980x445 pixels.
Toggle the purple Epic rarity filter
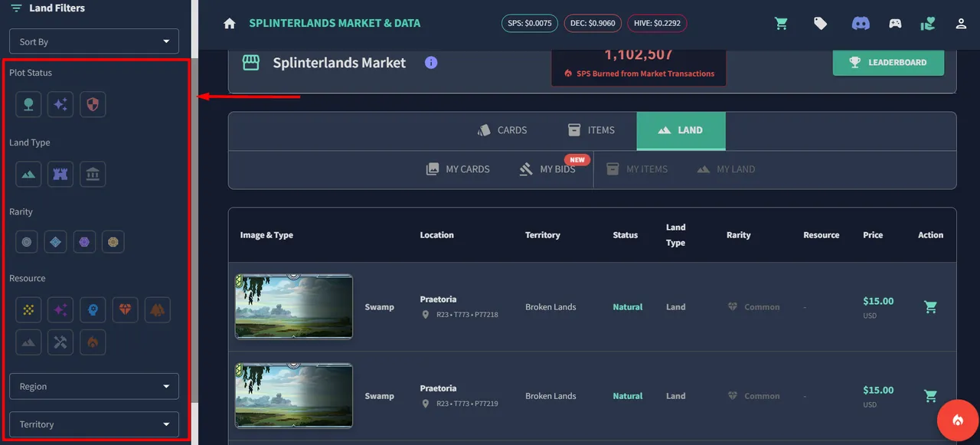pos(84,242)
